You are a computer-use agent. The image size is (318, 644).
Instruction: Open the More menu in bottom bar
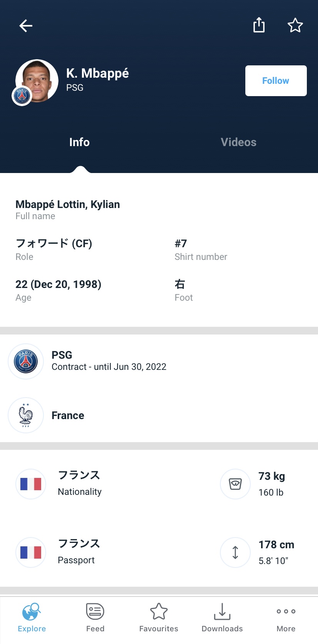(286, 617)
